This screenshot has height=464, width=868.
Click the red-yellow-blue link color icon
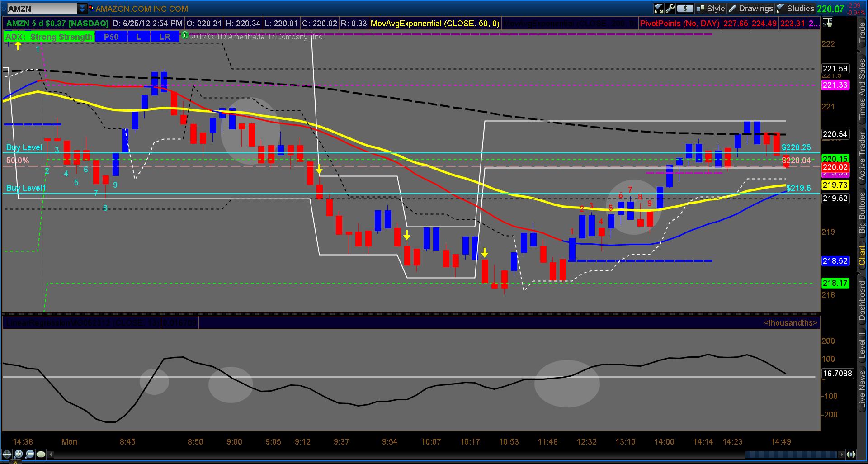(91, 8)
